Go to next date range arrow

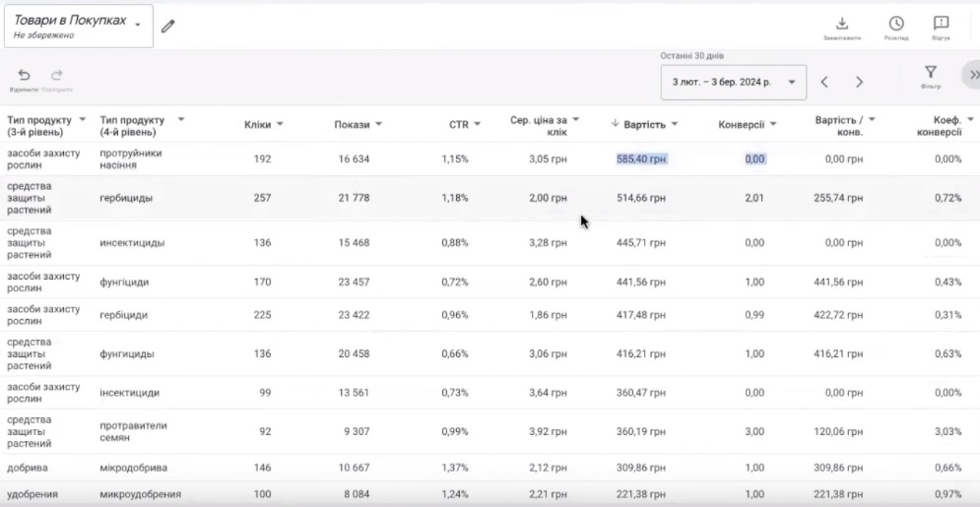click(859, 82)
